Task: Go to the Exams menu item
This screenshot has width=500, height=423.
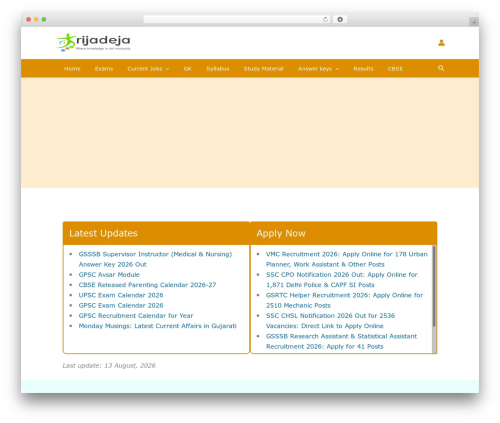Action: coord(104,69)
